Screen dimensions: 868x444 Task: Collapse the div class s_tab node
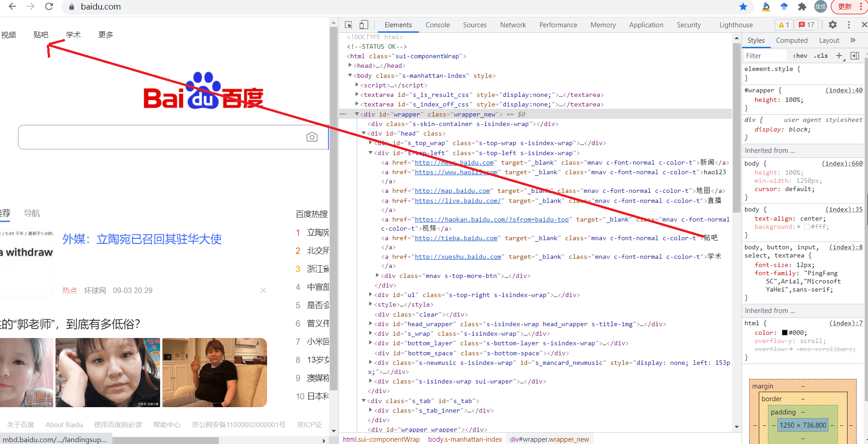[363, 401]
